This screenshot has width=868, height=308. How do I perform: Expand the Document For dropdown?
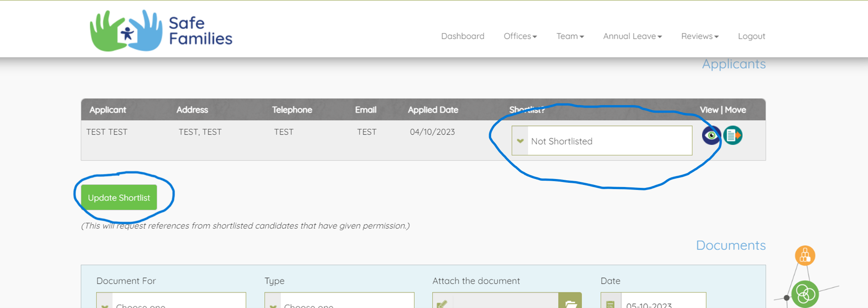coord(171,303)
